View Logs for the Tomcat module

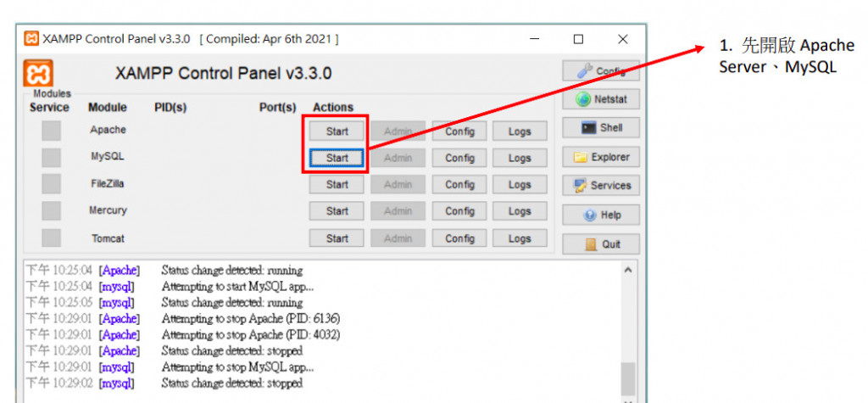coord(520,238)
